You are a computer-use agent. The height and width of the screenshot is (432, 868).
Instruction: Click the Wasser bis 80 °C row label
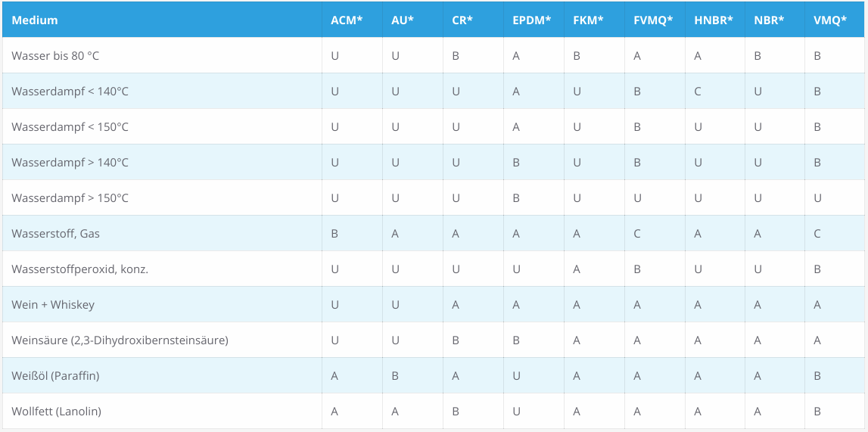(x=55, y=55)
